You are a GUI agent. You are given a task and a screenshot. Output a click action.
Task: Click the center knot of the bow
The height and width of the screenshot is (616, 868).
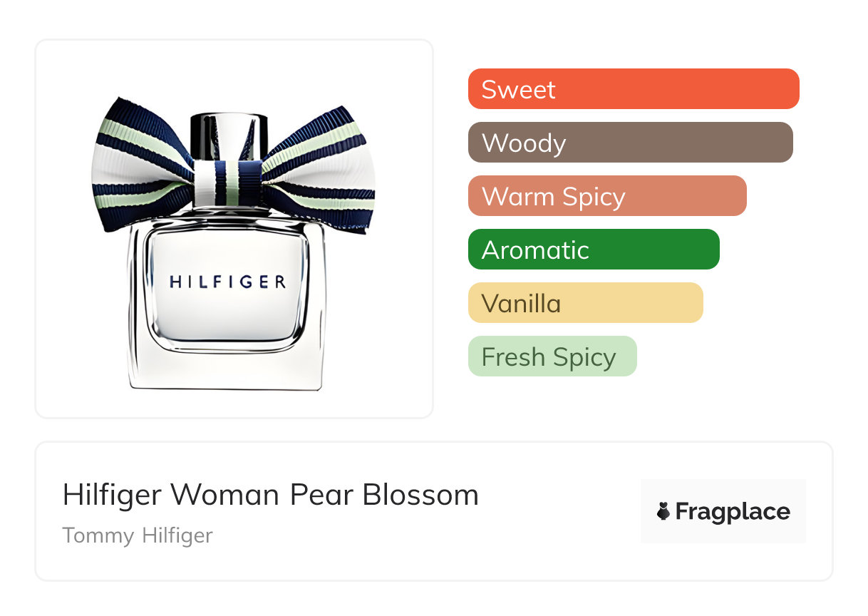point(229,183)
